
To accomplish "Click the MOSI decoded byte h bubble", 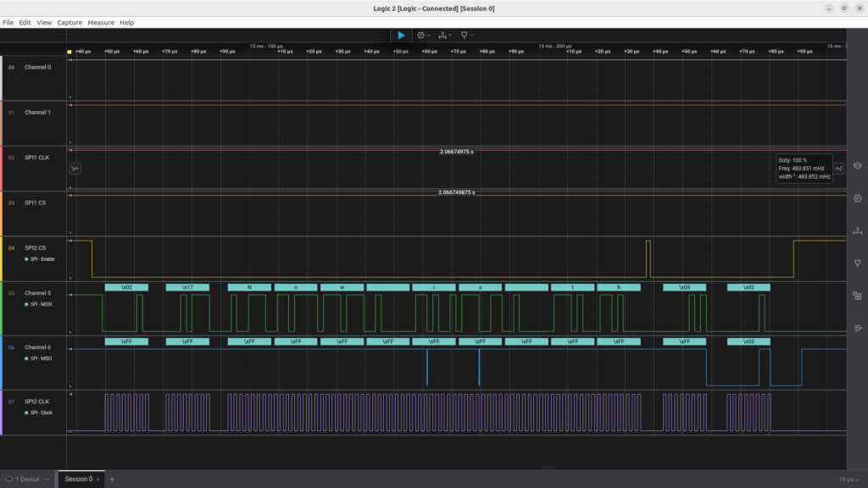I will (619, 287).
